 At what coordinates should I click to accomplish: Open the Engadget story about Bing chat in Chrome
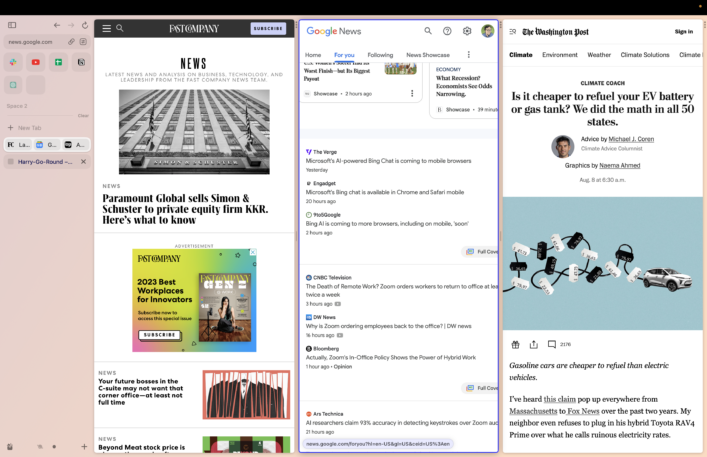[x=385, y=192]
